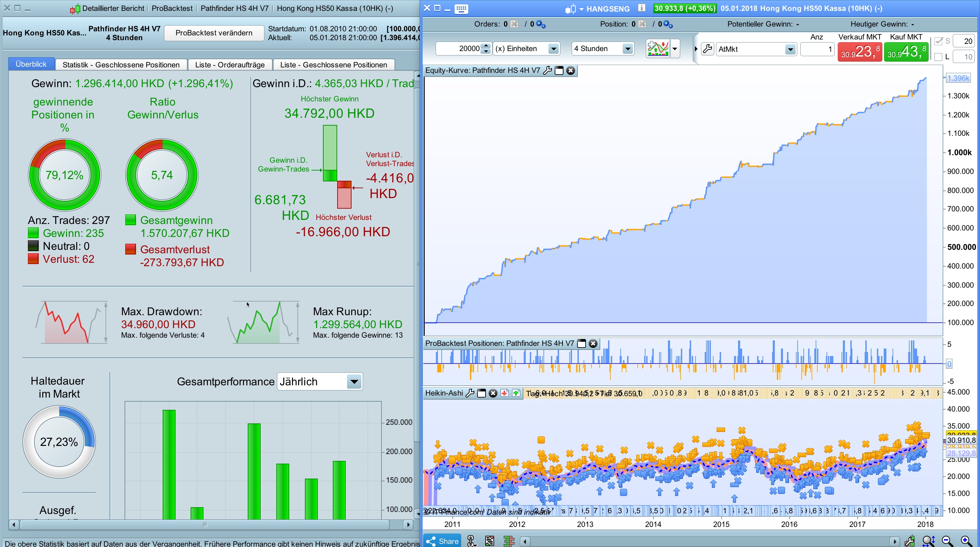Open the indicators and backtest chart icon
The height and width of the screenshot is (547, 980).
click(658, 49)
